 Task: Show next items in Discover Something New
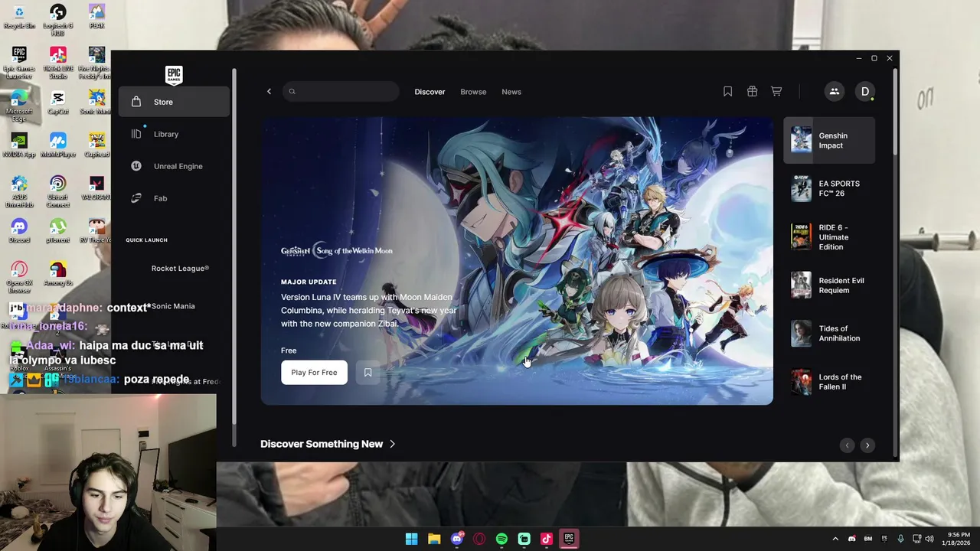867,445
